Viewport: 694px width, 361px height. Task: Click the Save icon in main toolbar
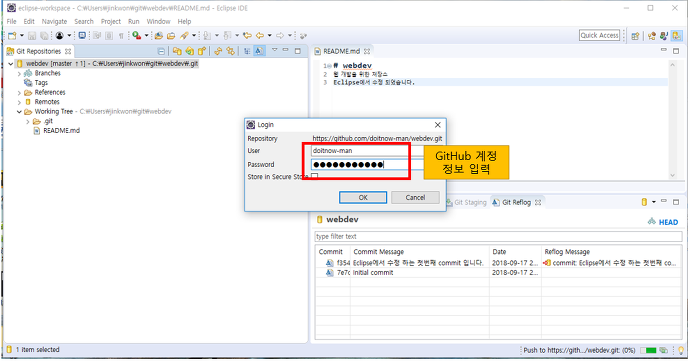[32, 36]
